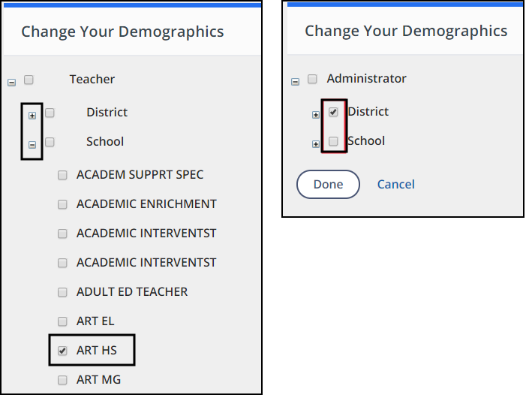Tick the School checkbox under Teacher
Viewport: 532px width, 395px height.
pyautogui.click(x=50, y=142)
